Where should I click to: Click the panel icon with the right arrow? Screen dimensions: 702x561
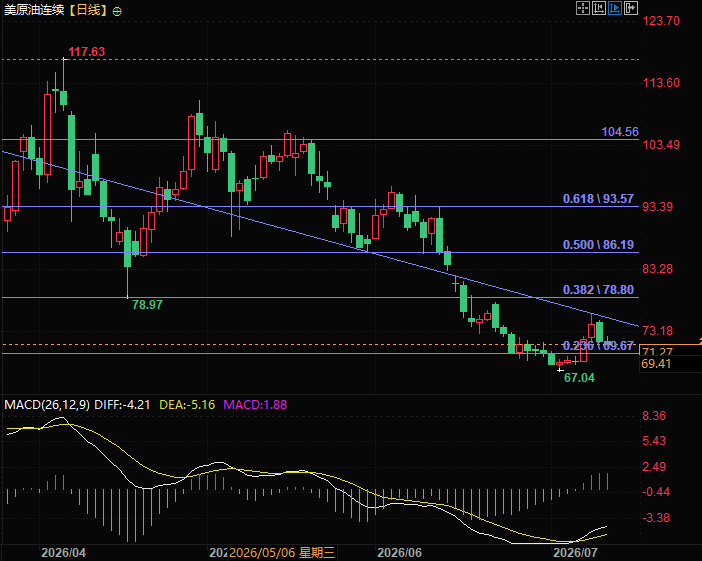631,8
